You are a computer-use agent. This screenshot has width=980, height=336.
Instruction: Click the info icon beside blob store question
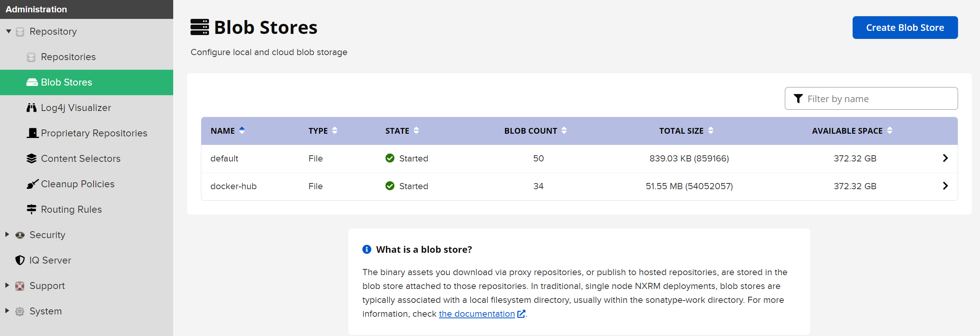point(366,249)
